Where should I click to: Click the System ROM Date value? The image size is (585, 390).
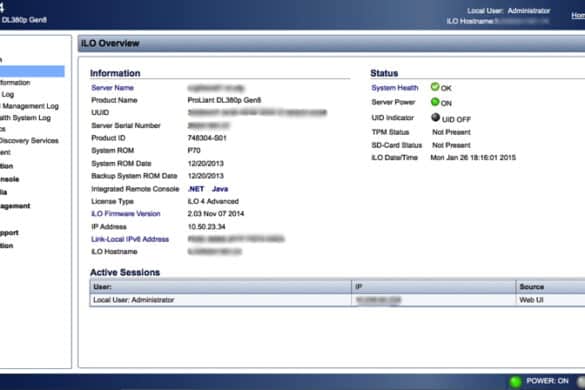pyautogui.click(x=206, y=163)
